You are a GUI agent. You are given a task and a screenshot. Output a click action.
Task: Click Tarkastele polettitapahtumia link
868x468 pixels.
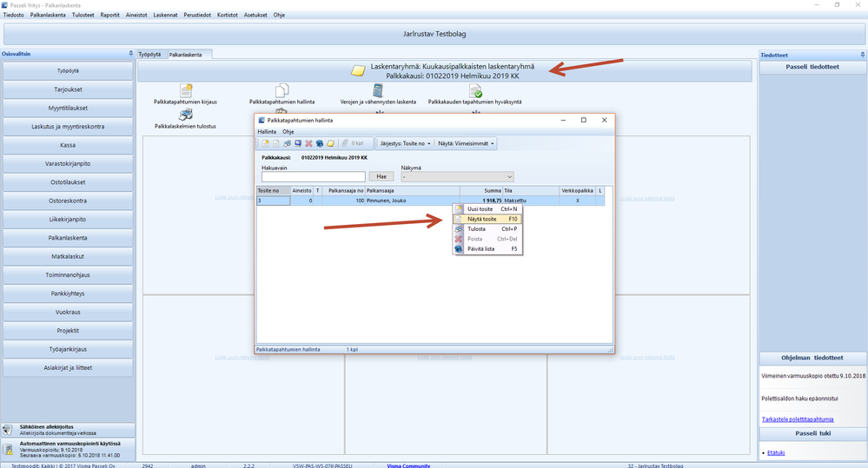(x=797, y=419)
